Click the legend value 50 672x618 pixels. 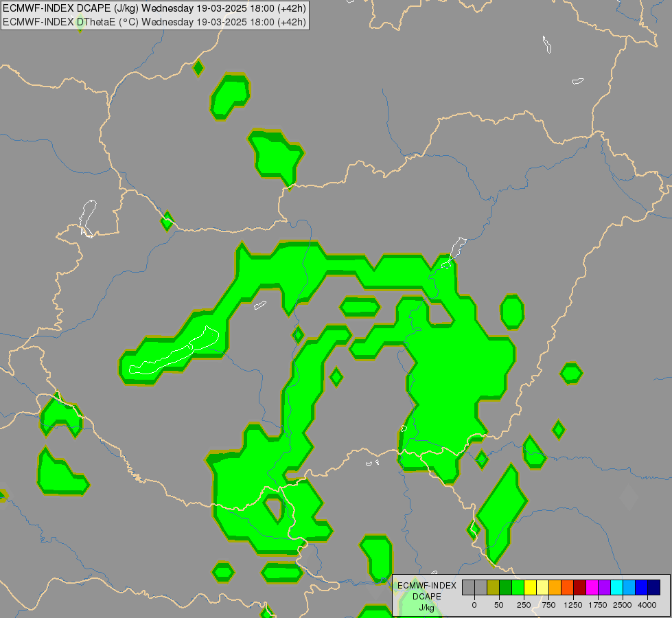tap(499, 605)
